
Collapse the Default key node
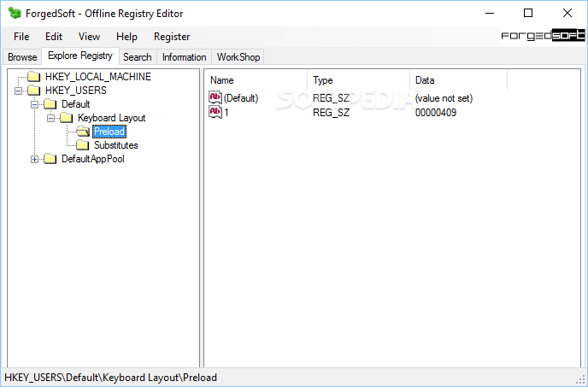click(x=34, y=104)
